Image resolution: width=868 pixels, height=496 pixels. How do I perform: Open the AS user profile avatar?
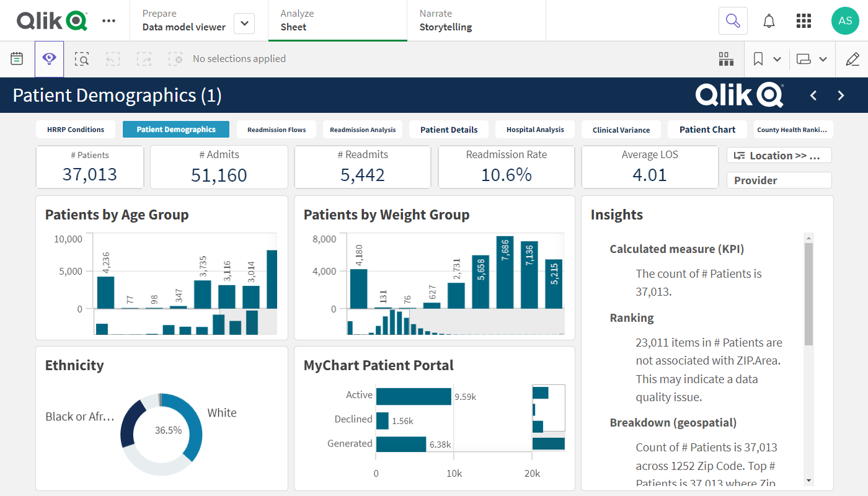[845, 20]
